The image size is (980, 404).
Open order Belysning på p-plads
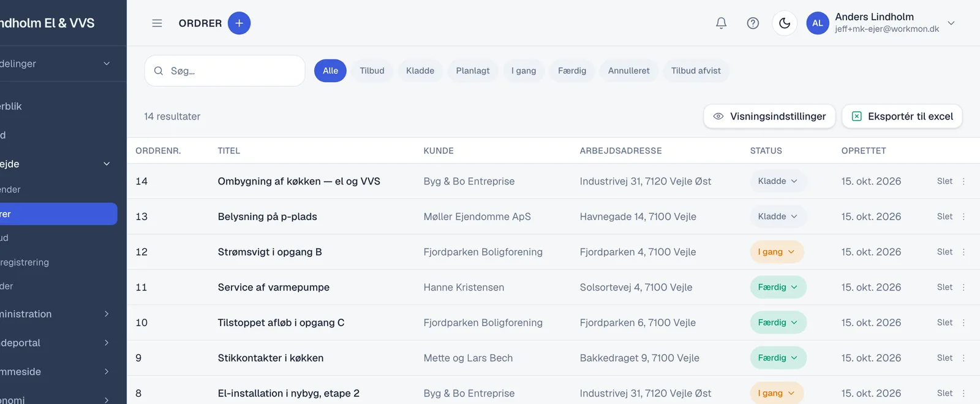coord(267,217)
